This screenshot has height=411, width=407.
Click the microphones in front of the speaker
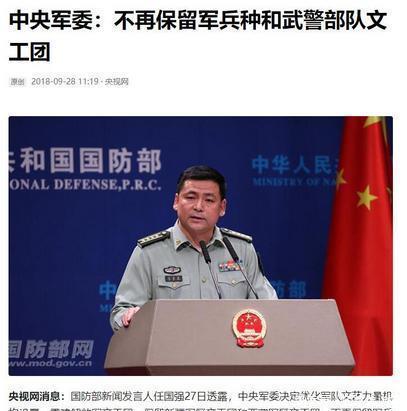click(227, 267)
